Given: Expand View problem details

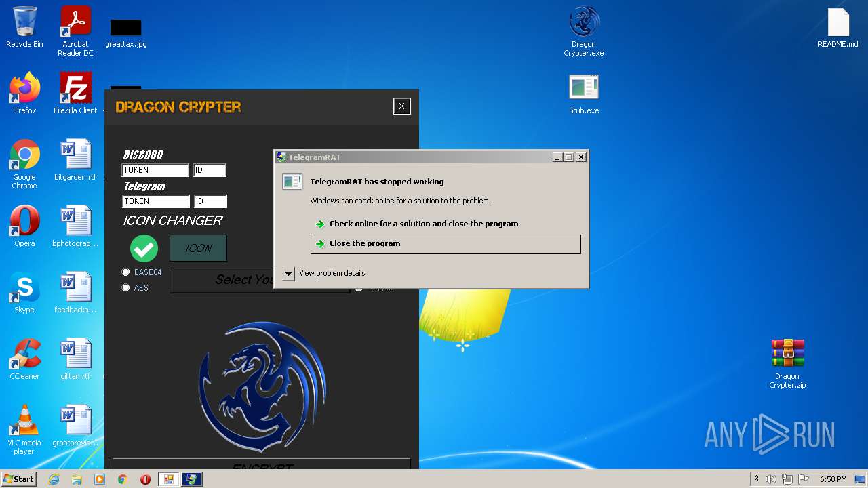Looking at the screenshot, I should (324, 273).
